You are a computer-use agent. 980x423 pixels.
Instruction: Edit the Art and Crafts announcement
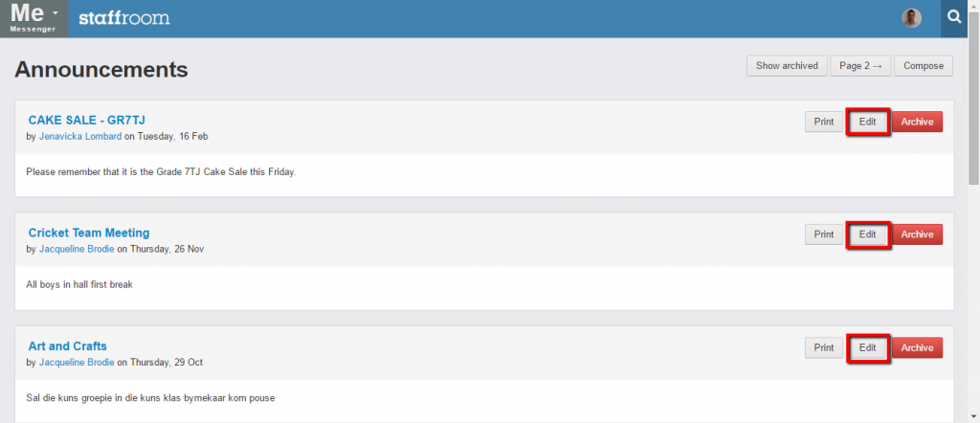867,347
